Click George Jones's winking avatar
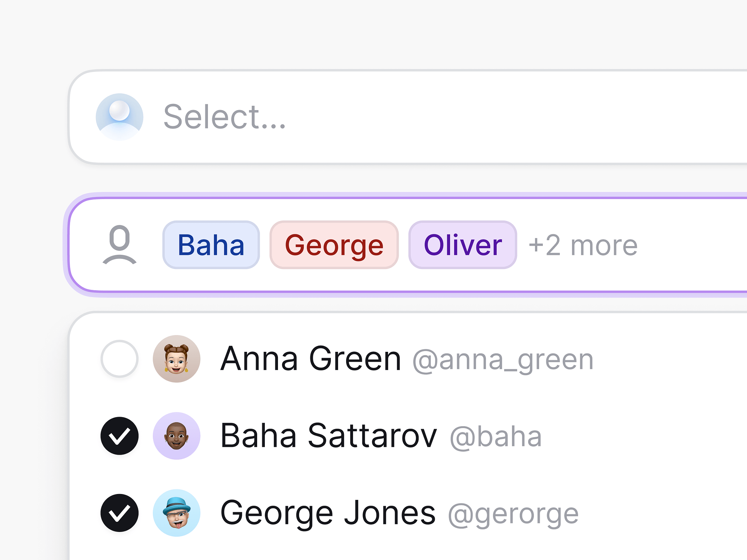 (177, 513)
